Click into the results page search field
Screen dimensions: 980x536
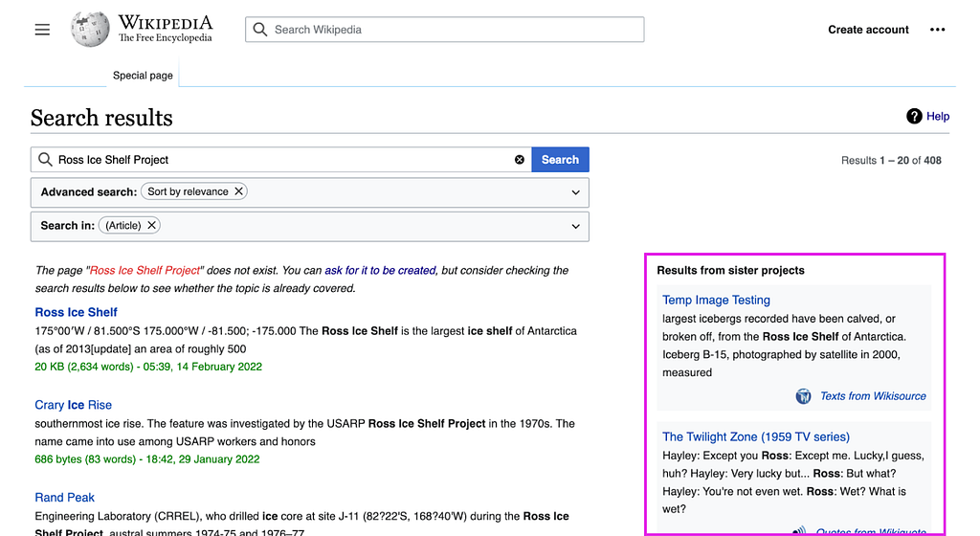pyautogui.click(x=281, y=159)
